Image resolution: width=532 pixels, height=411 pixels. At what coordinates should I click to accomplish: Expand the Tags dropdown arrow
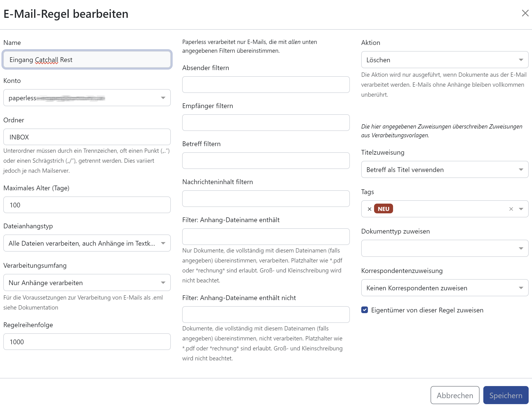tap(521, 209)
